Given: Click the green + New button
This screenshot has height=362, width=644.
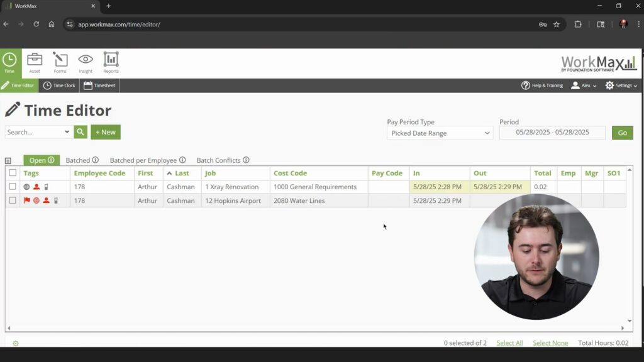Looking at the screenshot, I should [x=106, y=132].
